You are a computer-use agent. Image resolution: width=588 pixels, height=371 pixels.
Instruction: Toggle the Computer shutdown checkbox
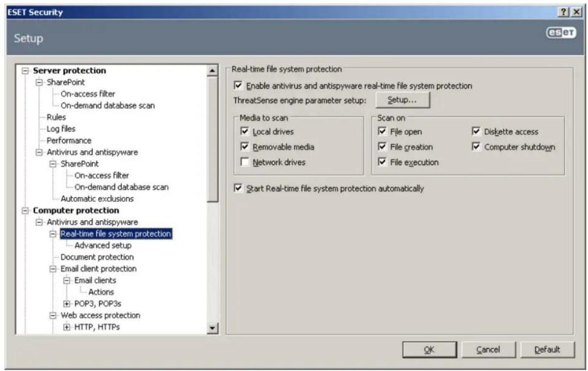click(x=476, y=147)
